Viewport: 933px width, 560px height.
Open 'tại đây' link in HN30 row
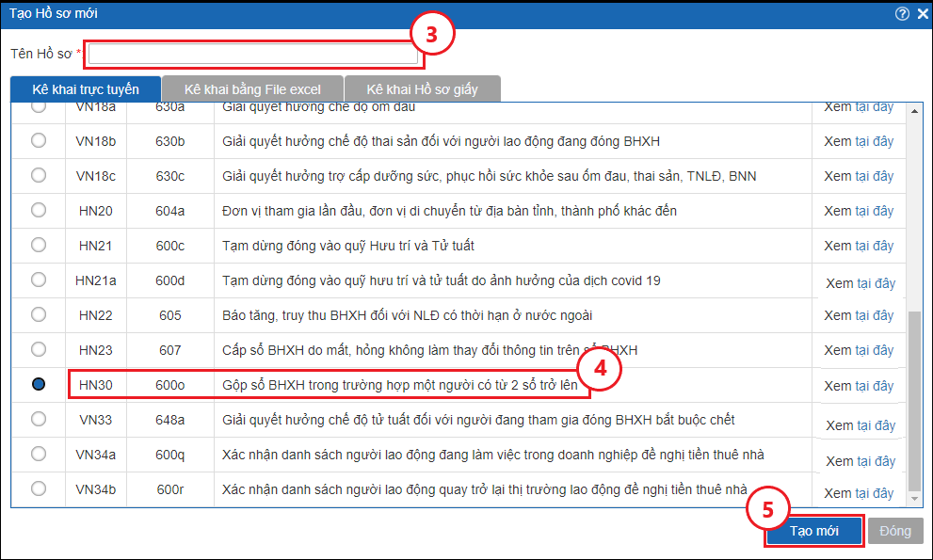click(x=874, y=386)
